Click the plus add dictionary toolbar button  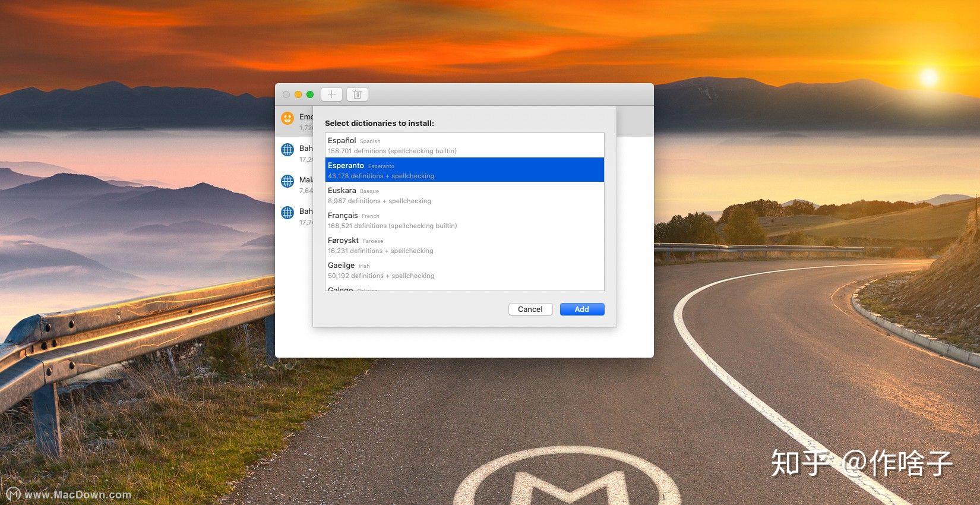[x=331, y=94]
